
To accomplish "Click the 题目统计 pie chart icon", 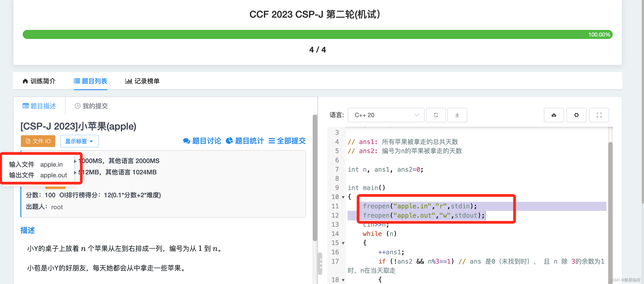I will tap(229, 141).
